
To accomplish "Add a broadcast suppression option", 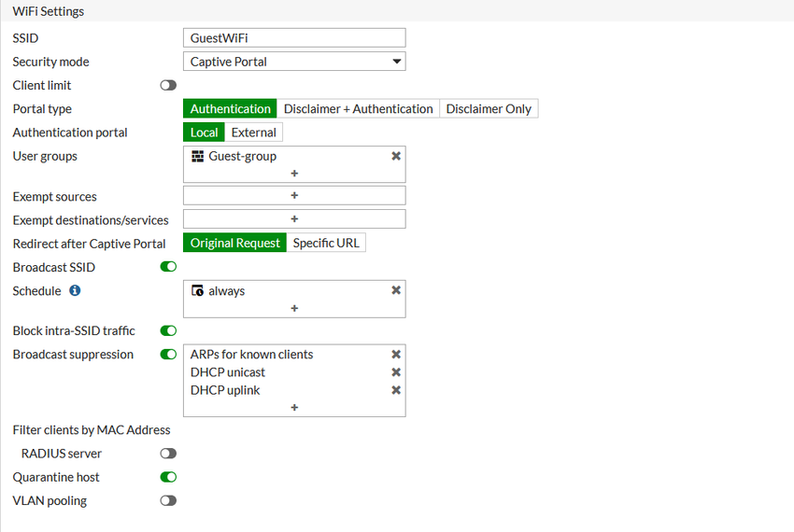I will pos(294,408).
